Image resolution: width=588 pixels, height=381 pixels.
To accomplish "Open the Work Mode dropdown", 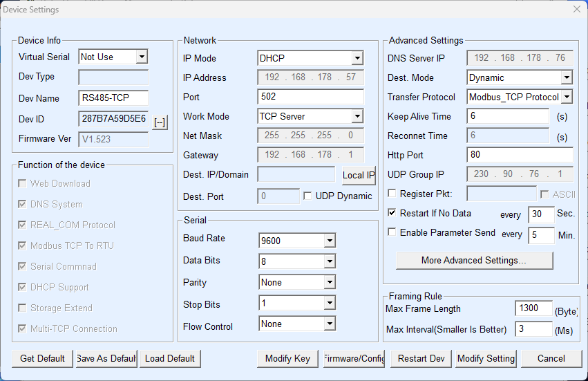I will pos(357,116).
